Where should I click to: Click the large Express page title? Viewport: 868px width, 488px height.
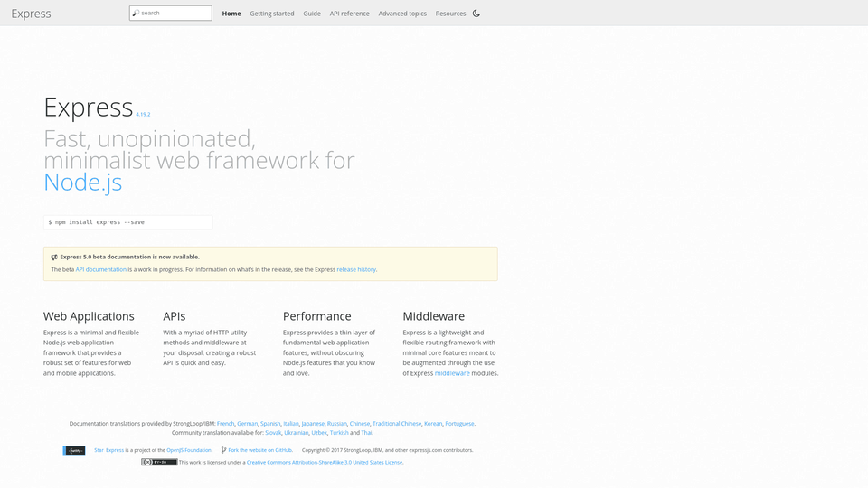(89, 107)
